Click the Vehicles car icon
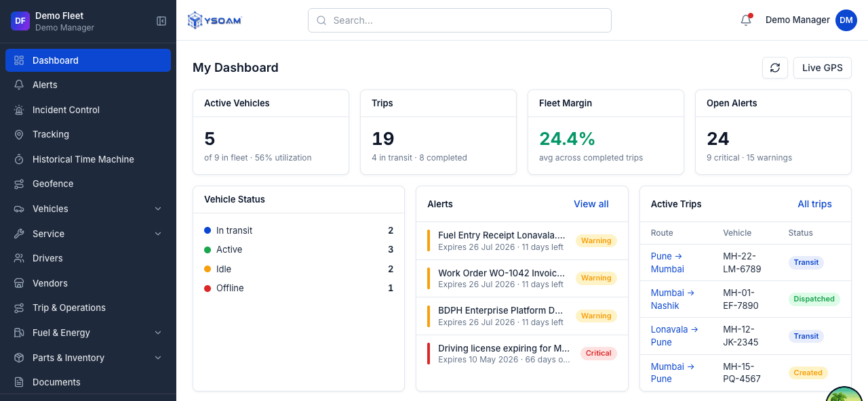The image size is (868, 401). pos(19,209)
